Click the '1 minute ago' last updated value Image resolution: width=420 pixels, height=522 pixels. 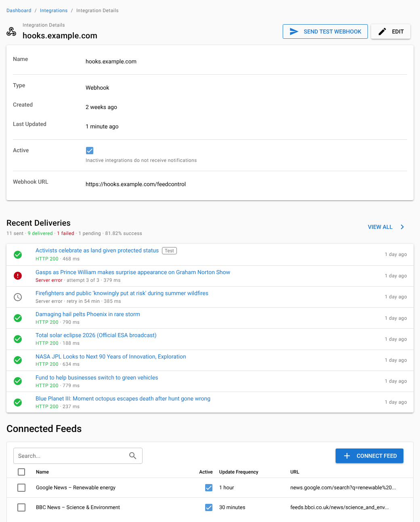[x=102, y=126]
